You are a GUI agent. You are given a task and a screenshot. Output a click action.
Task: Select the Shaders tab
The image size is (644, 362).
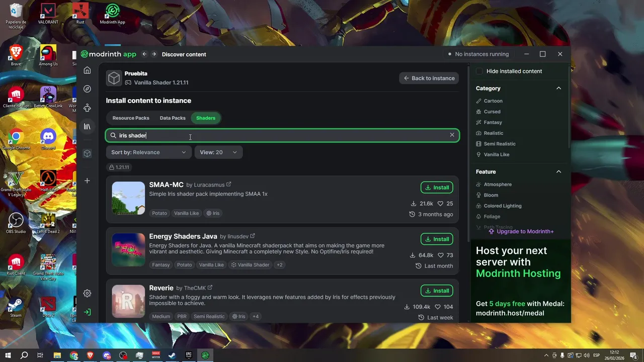click(206, 118)
